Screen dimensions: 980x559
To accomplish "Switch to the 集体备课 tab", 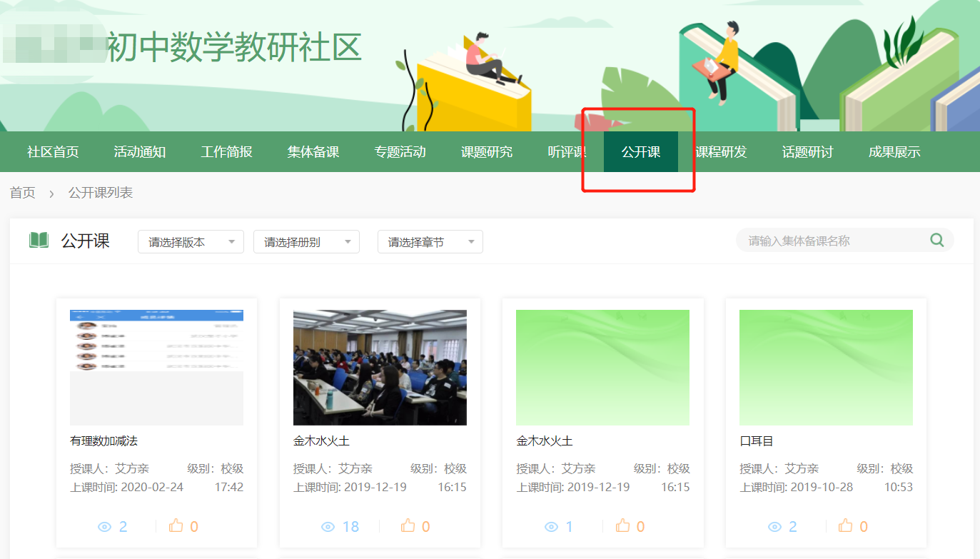I will tap(313, 152).
